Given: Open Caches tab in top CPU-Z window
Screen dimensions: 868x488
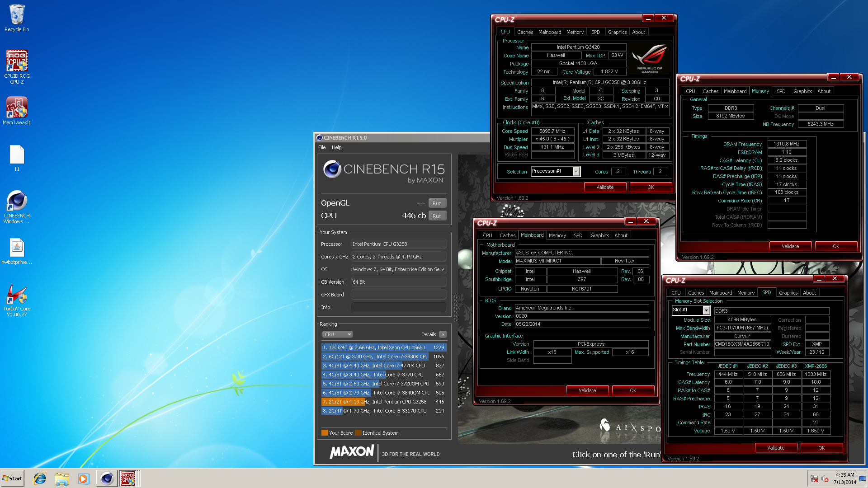Looking at the screenshot, I should pos(525,32).
